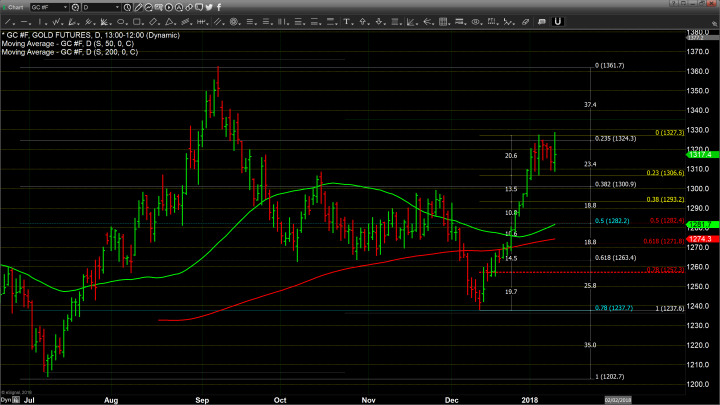Click the pencil edit chart icon
The image size is (720, 405).
point(138,7)
